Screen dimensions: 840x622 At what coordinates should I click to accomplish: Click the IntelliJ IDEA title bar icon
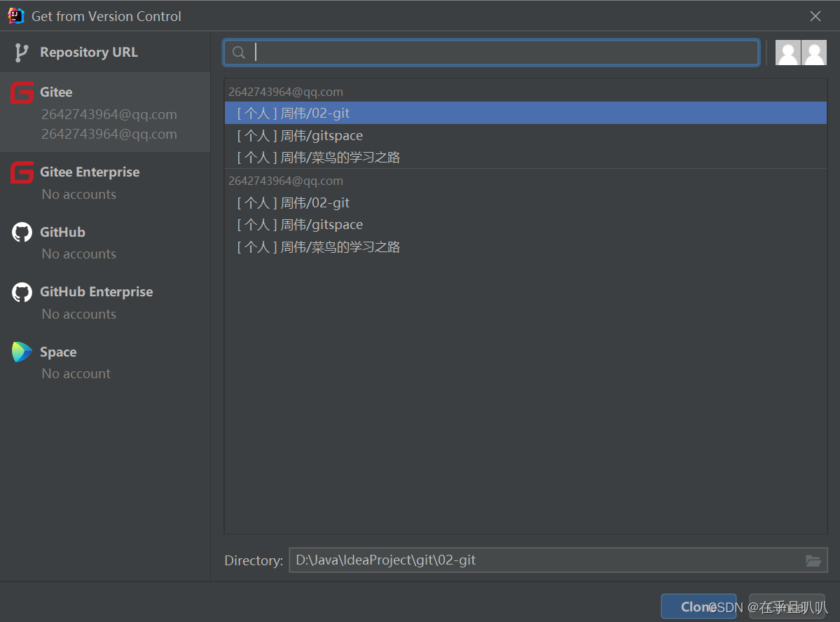[16, 16]
